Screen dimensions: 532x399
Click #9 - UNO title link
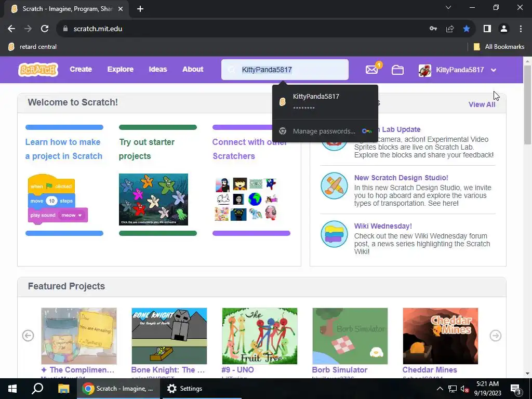click(237, 370)
